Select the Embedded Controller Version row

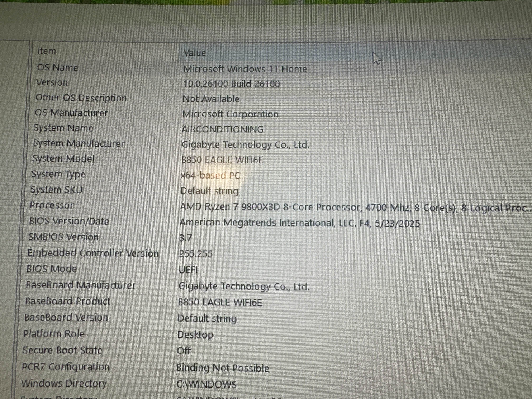(93, 253)
